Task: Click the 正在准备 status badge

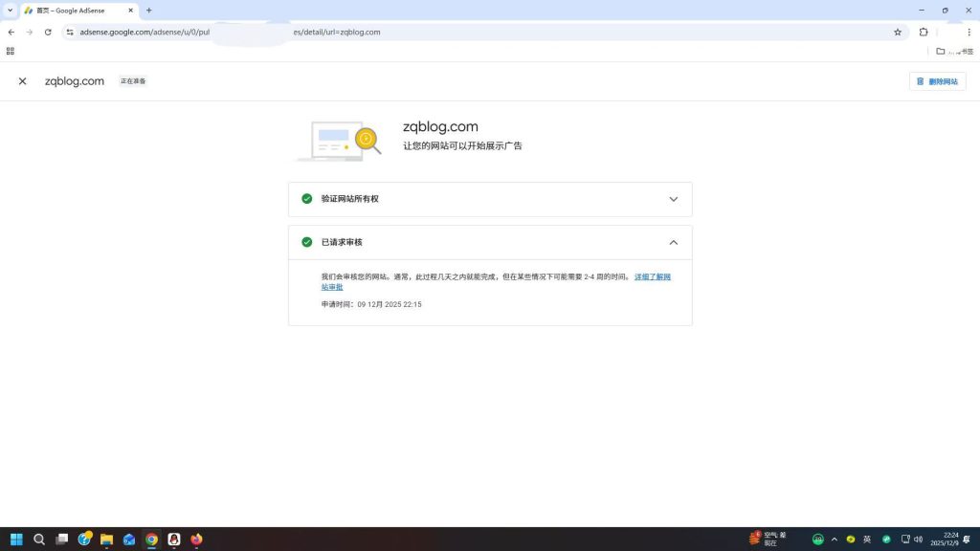Action: point(133,81)
